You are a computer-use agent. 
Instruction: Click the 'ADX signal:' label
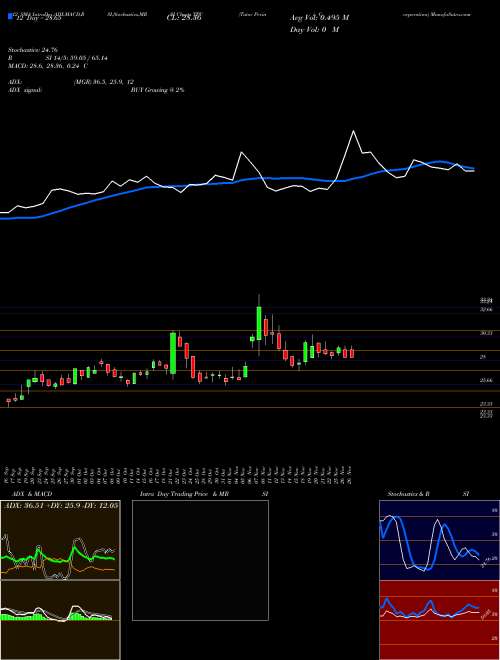point(25,90)
